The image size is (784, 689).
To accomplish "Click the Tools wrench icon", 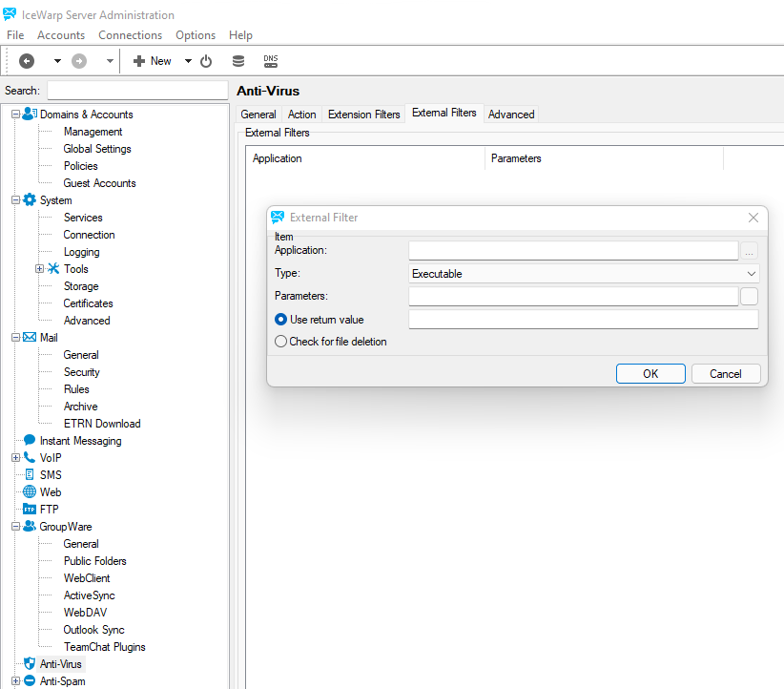I will click(x=53, y=268).
